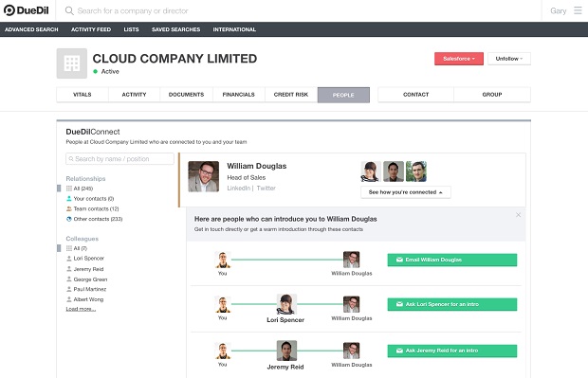The width and height of the screenshot is (588, 378).
Task: Select colleague Albert Wong
Action: click(x=88, y=299)
